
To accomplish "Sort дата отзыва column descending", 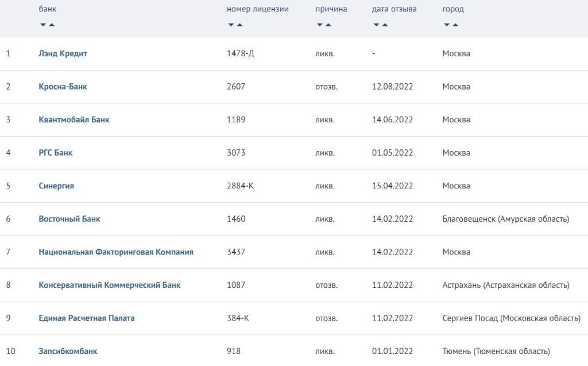I will click(376, 25).
